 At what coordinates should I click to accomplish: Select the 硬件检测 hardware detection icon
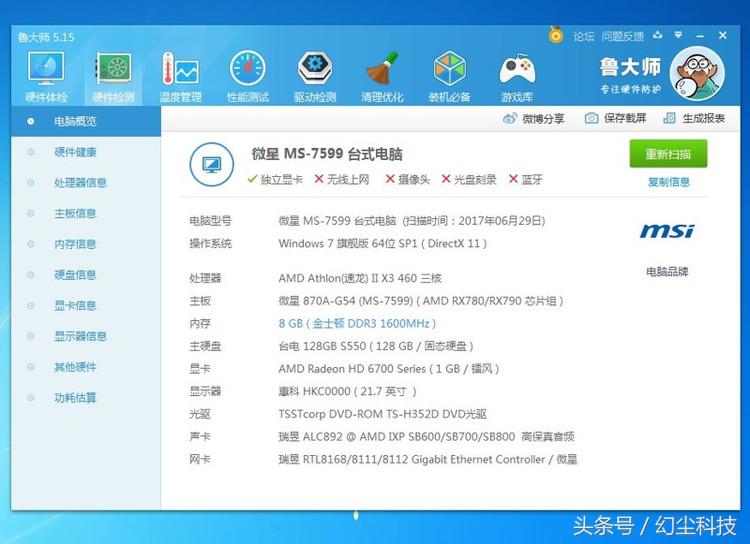tap(114, 77)
